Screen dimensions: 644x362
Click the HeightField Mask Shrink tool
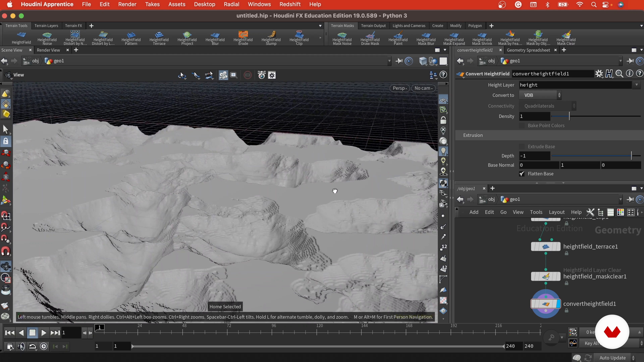click(482, 38)
